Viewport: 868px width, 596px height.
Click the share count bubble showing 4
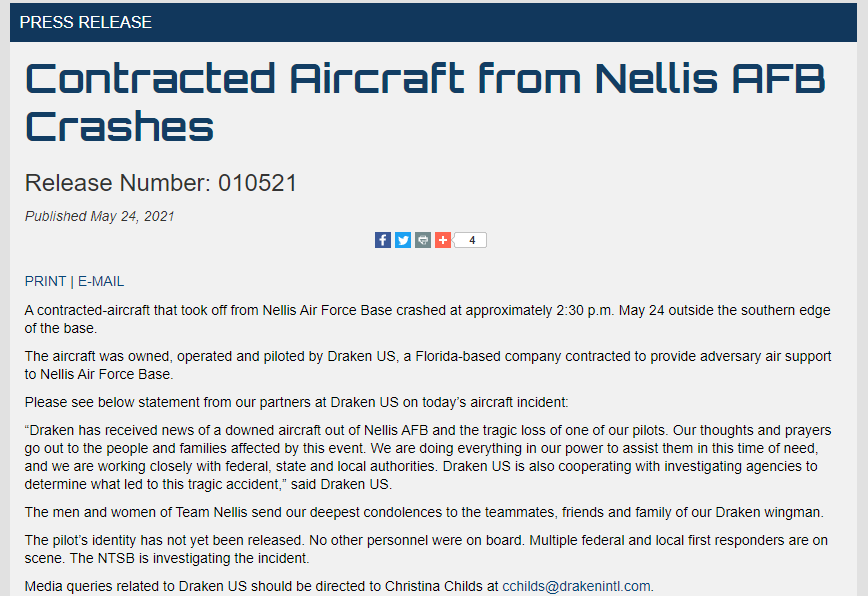click(x=471, y=240)
